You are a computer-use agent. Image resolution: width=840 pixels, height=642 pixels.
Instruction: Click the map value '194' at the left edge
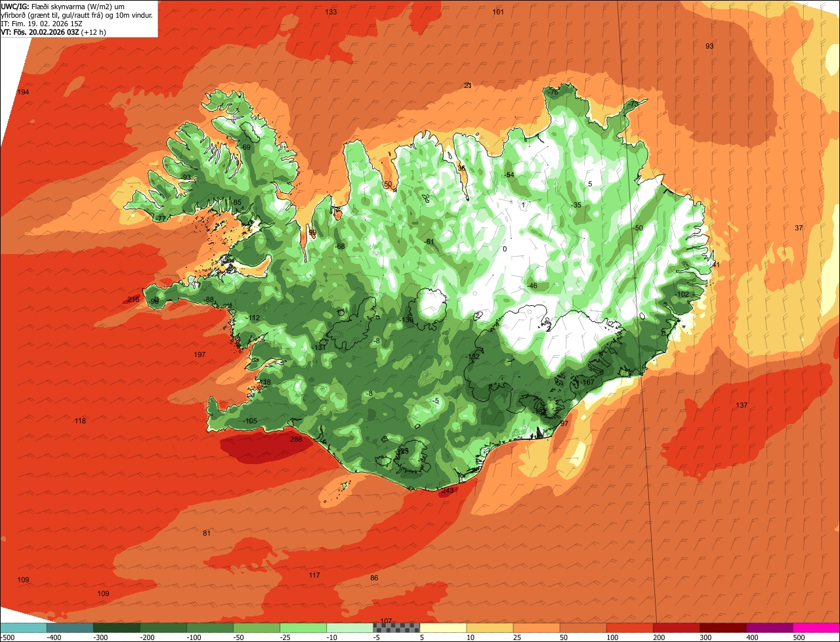coord(23,93)
